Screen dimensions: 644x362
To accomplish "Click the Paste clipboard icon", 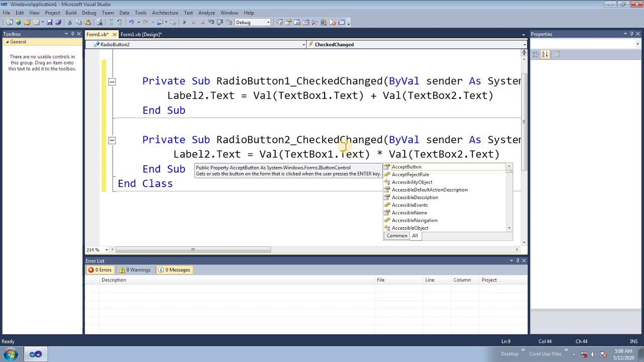I will tap(88, 22).
